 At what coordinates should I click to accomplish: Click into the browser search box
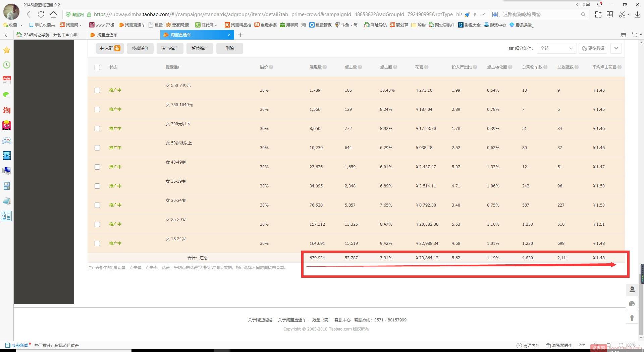pos(540,14)
